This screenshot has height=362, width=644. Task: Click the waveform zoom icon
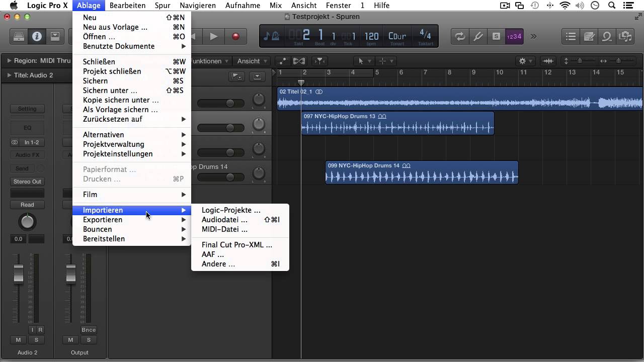548,61
